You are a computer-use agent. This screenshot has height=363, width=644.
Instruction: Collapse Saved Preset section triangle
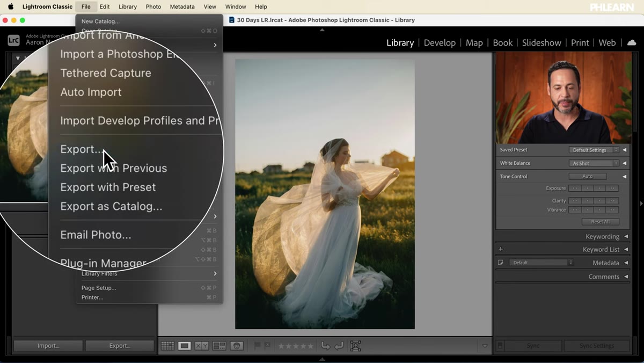coord(624,150)
